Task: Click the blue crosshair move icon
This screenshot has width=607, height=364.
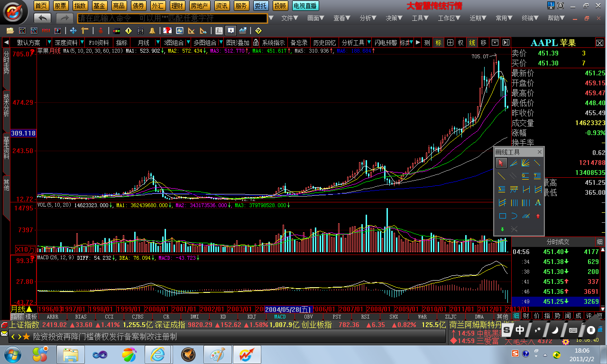Action: tap(73, 30)
